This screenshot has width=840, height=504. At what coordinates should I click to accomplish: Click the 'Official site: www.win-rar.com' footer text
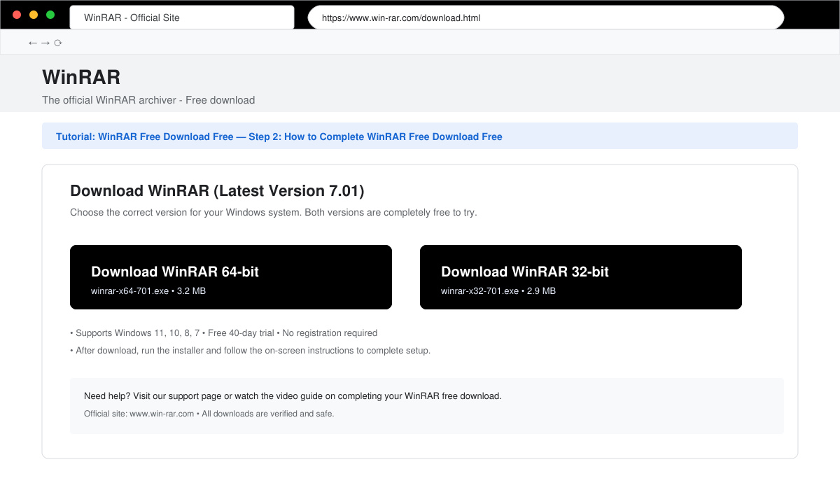click(209, 414)
